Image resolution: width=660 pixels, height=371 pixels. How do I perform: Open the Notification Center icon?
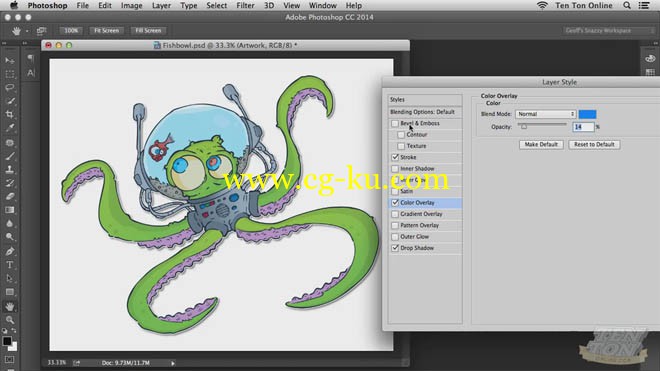[x=644, y=5]
